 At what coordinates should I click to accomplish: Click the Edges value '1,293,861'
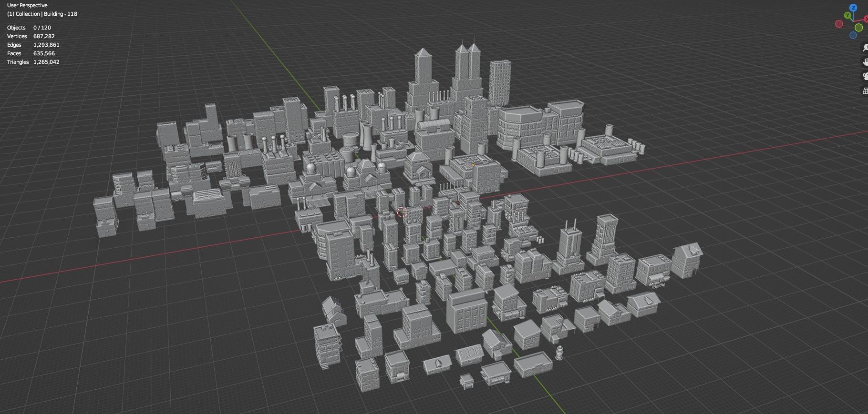tap(46, 45)
